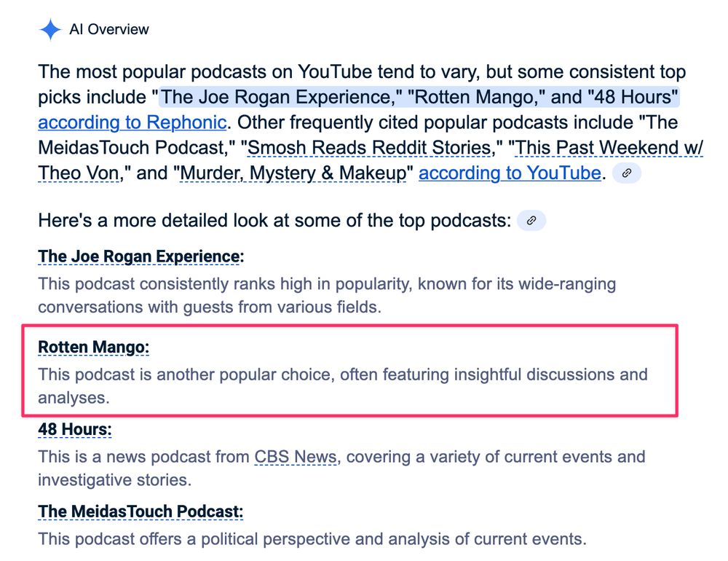Open the "according to YouTube" link

(510, 173)
